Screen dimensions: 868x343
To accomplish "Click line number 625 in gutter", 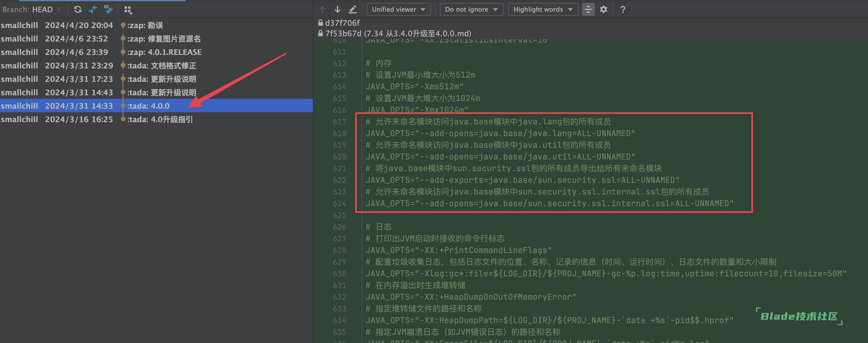I will [339, 215].
